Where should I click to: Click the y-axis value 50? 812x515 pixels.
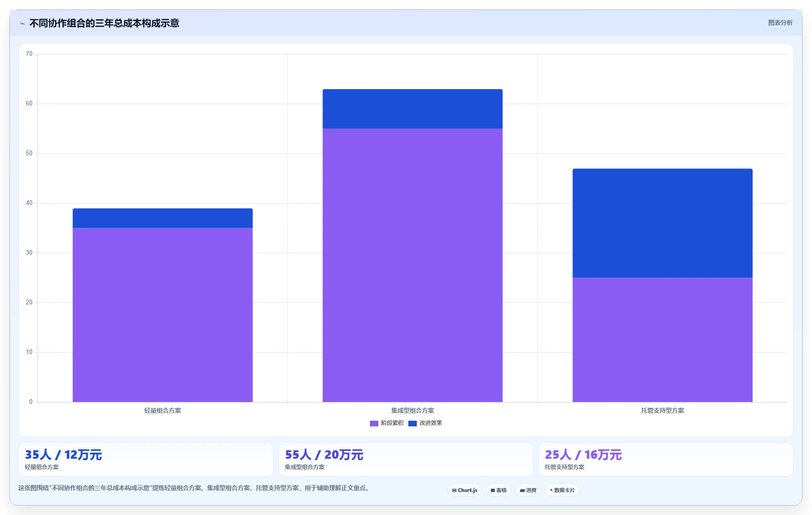click(29, 153)
